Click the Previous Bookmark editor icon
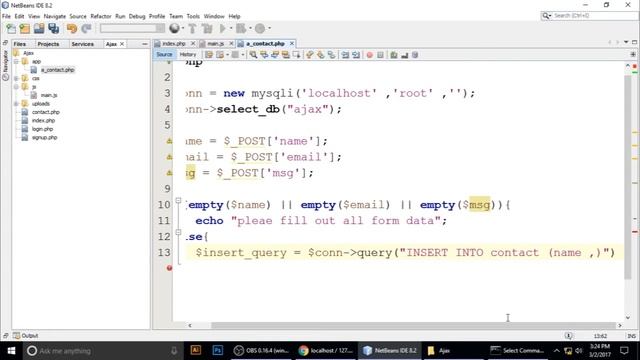 [x=310, y=55]
